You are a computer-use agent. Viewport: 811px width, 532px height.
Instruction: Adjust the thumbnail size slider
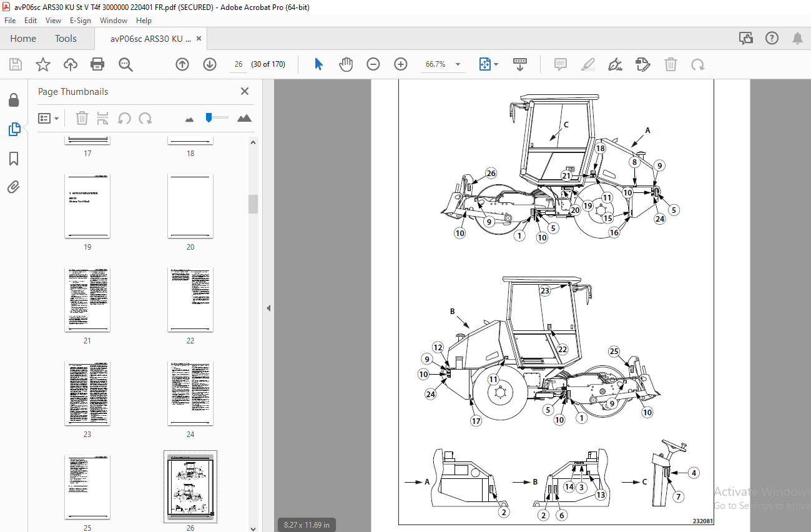point(210,117)
